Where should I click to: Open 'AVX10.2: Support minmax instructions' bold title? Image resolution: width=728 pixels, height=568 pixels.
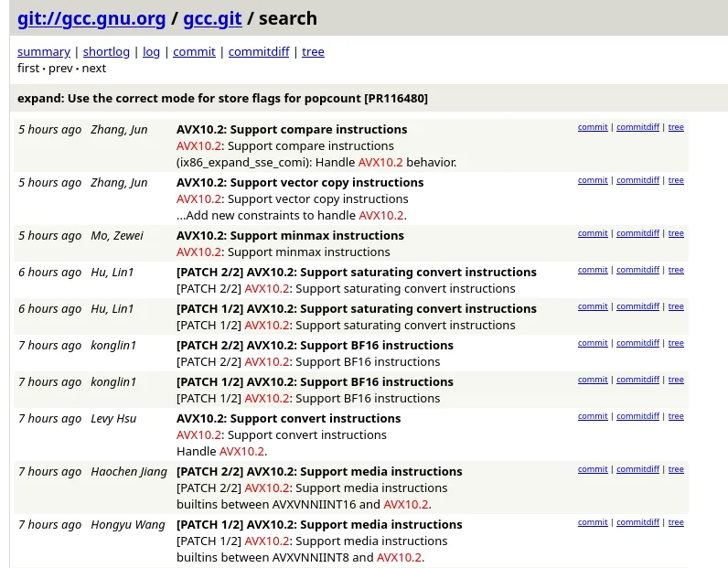click(290, 235)
